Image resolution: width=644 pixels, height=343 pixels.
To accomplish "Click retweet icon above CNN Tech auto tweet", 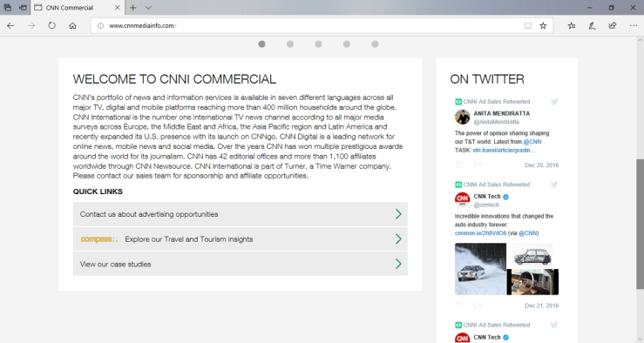I will tap(458, 185).
